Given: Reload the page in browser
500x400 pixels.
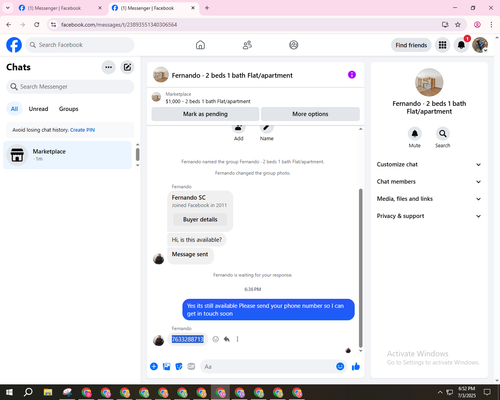Looking at the screenshot, I should click(x=37, y=25).
